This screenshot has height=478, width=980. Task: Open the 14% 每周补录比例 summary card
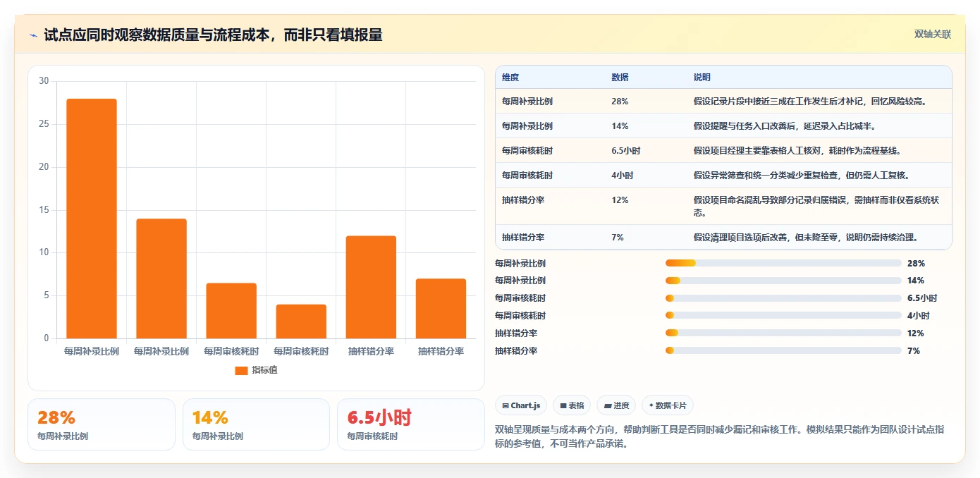click(x=256, y=424)
